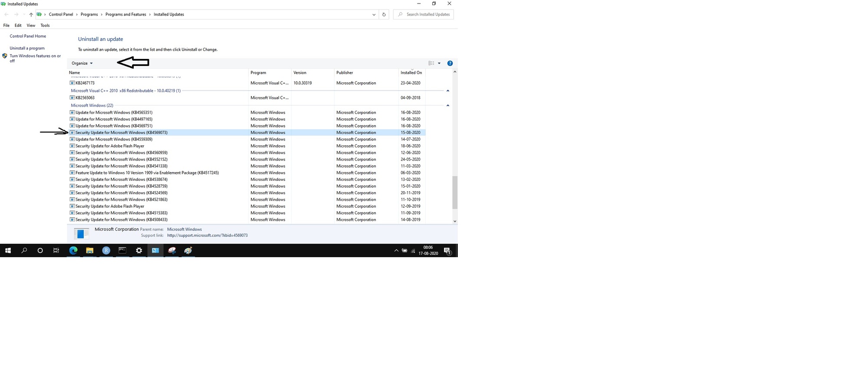The image size is (868, 369).
Task: Click the vertical scrollbar thumb
Action: [455, 192]
